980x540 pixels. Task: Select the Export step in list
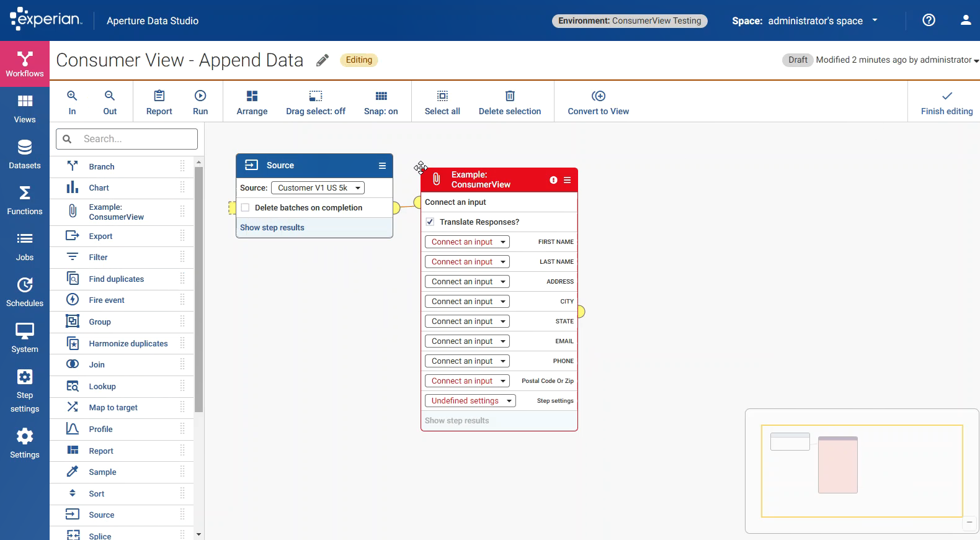coord(122,236)
